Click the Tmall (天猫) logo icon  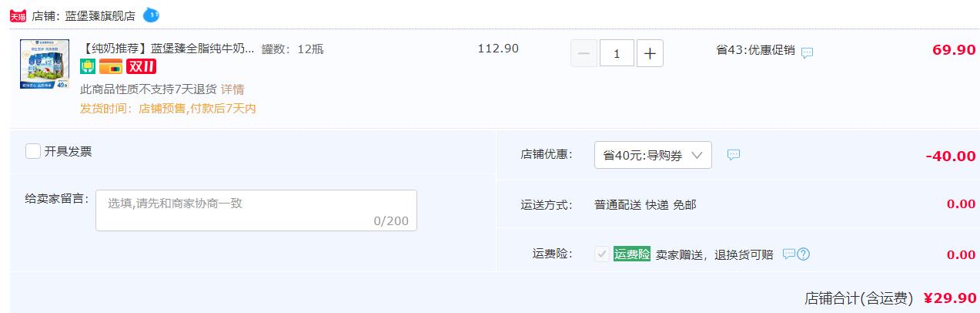click(x=17, y=15)
